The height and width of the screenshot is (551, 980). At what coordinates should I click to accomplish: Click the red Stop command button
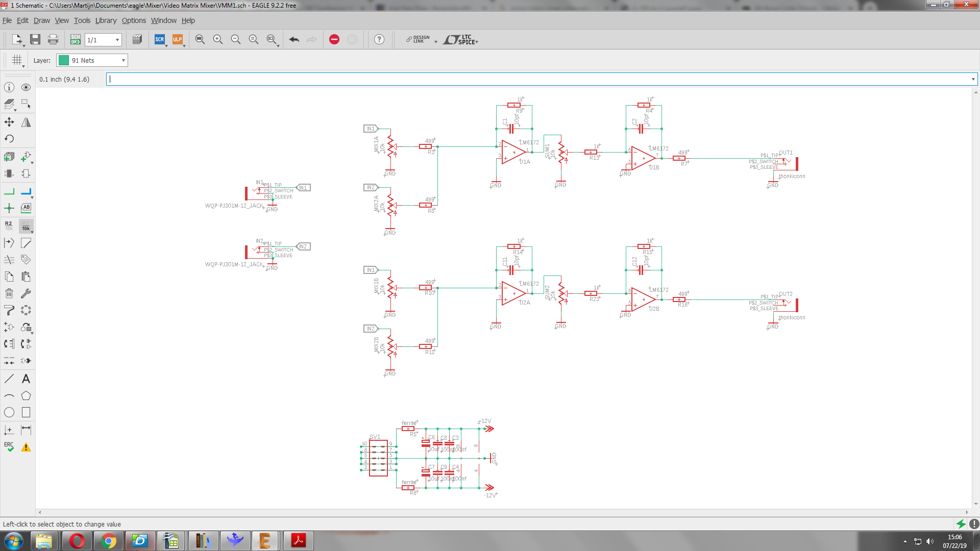[334, 39]
